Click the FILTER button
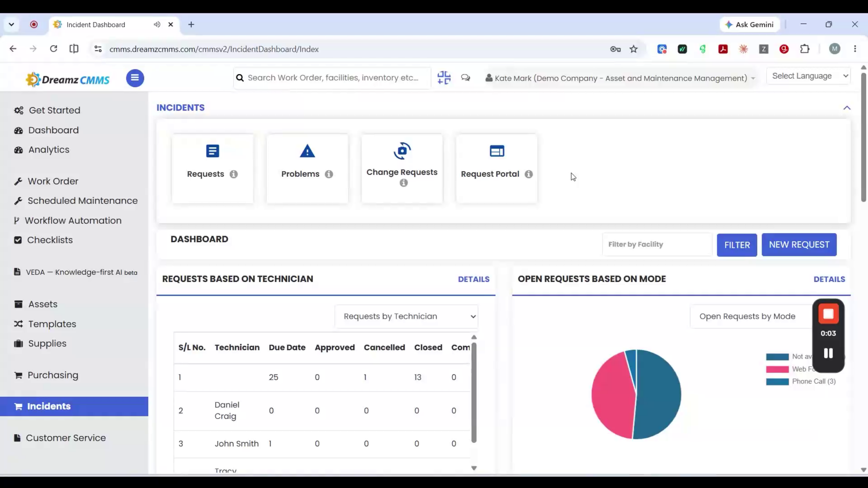The height and width of the screenshot is (488, 868). point(737,245)
